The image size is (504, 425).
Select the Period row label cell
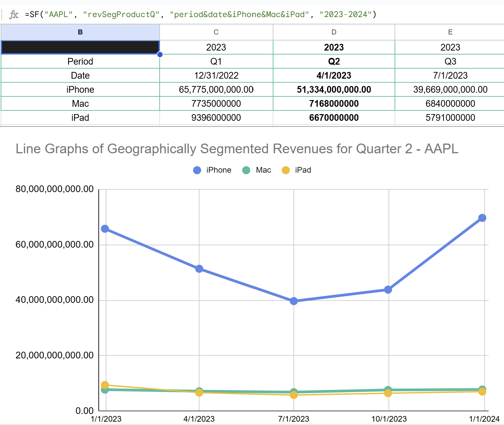click(80, 61)
